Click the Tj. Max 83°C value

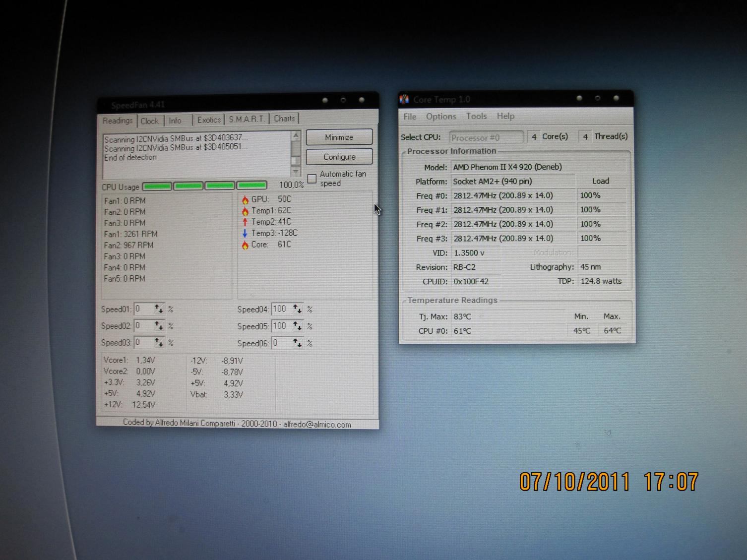pos(508,316)
